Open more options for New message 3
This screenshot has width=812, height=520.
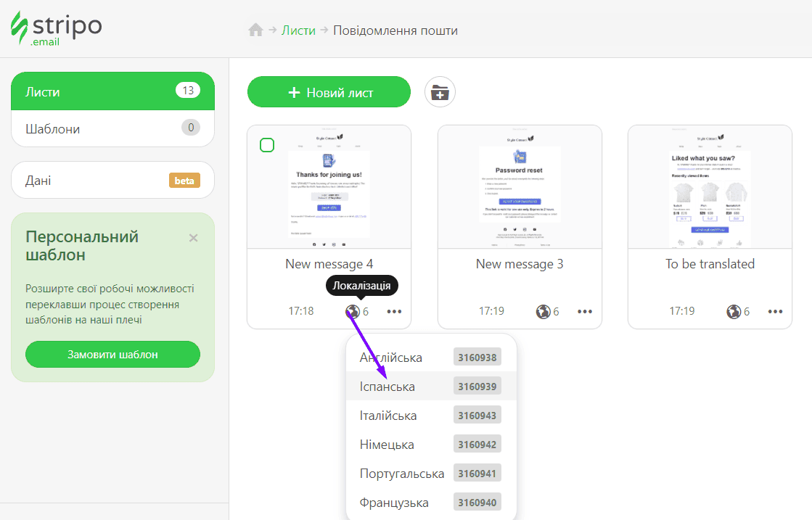pyautogui.click(x=585, y=312)
